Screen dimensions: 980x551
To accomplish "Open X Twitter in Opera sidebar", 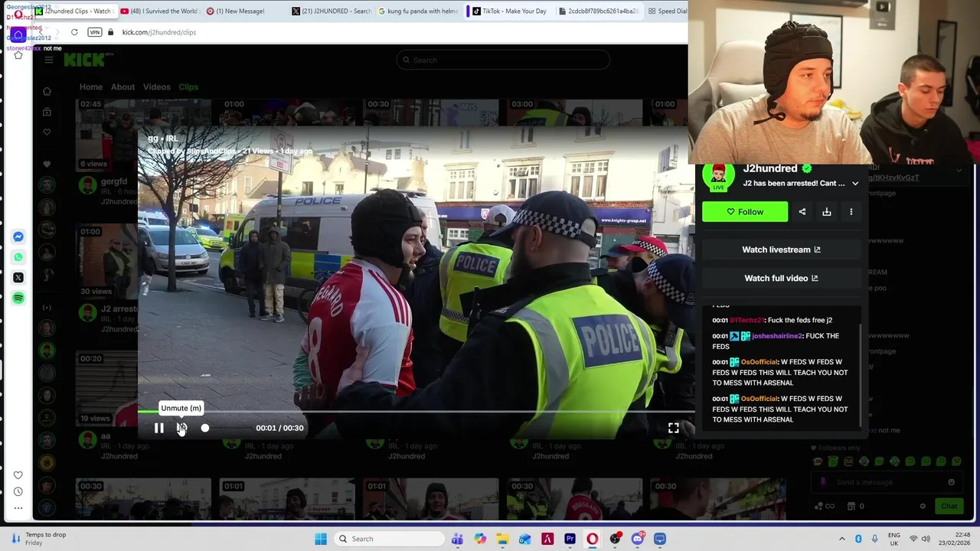I will point(18,278).
